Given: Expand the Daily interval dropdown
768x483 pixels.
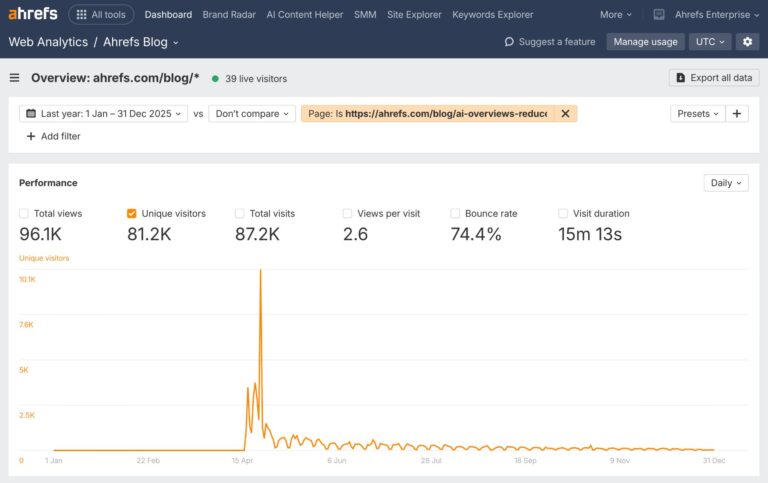Looking at the screenshot, I should [725, 183].
